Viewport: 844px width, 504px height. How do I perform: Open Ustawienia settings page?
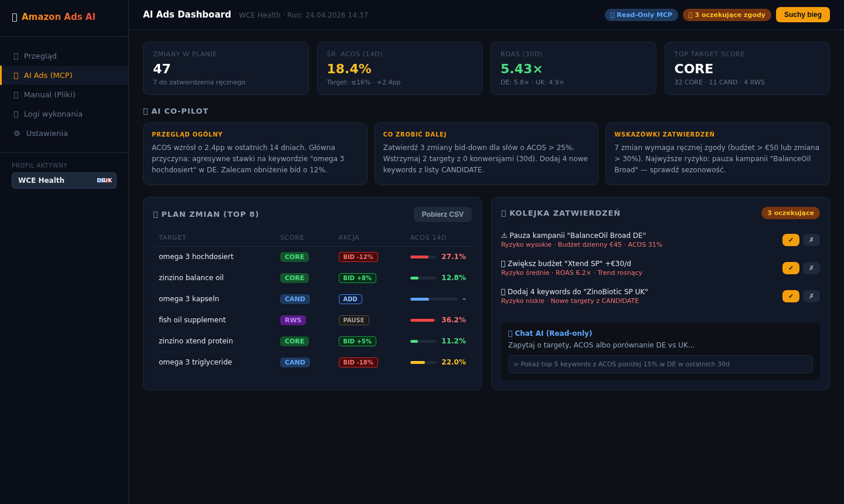coord(64,134)
